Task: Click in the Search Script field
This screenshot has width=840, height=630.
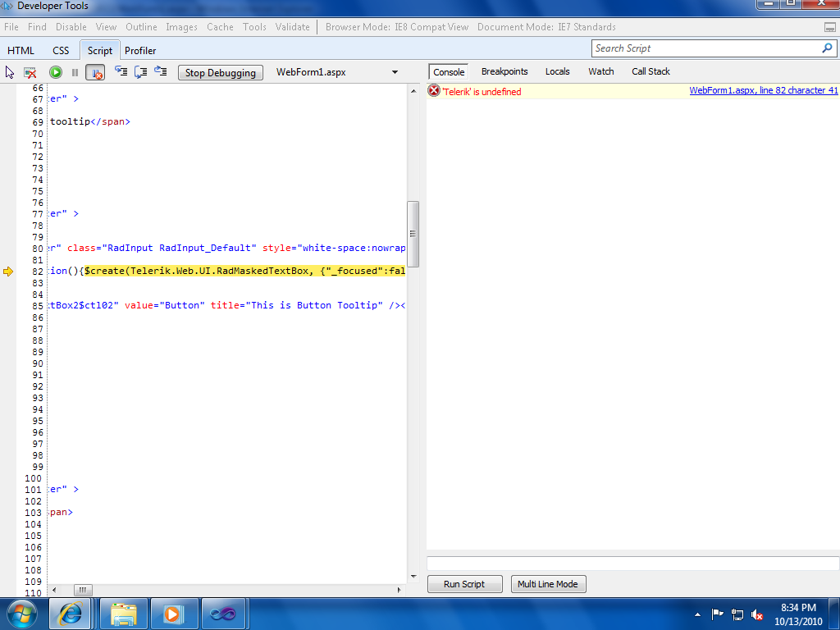Action: tap(706, 48)
